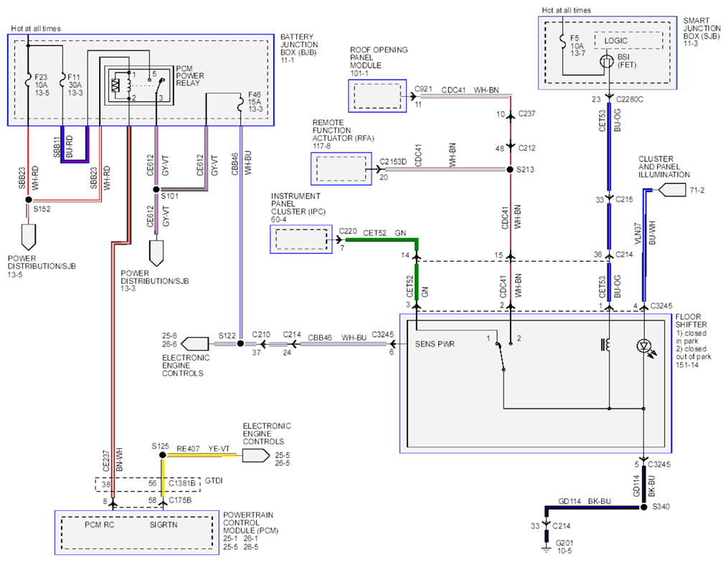Click the FLOOR SHIFTER title

pyautogui.click(x=691, y=320)
